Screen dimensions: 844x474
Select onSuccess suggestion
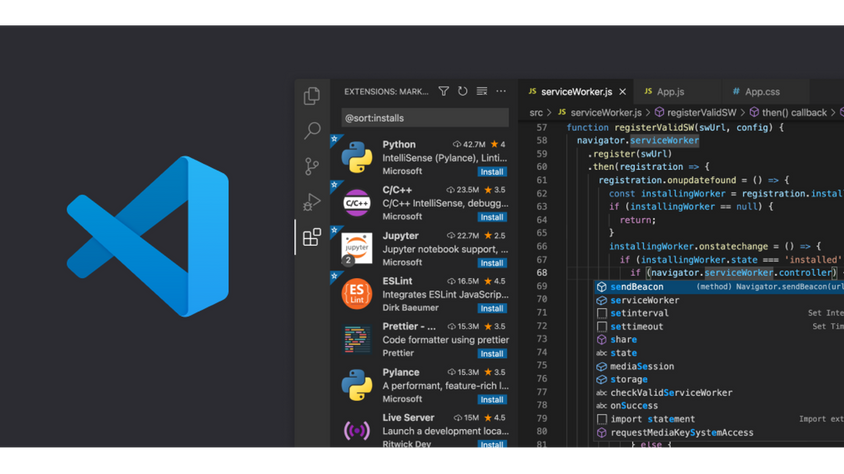click(719, 406)
